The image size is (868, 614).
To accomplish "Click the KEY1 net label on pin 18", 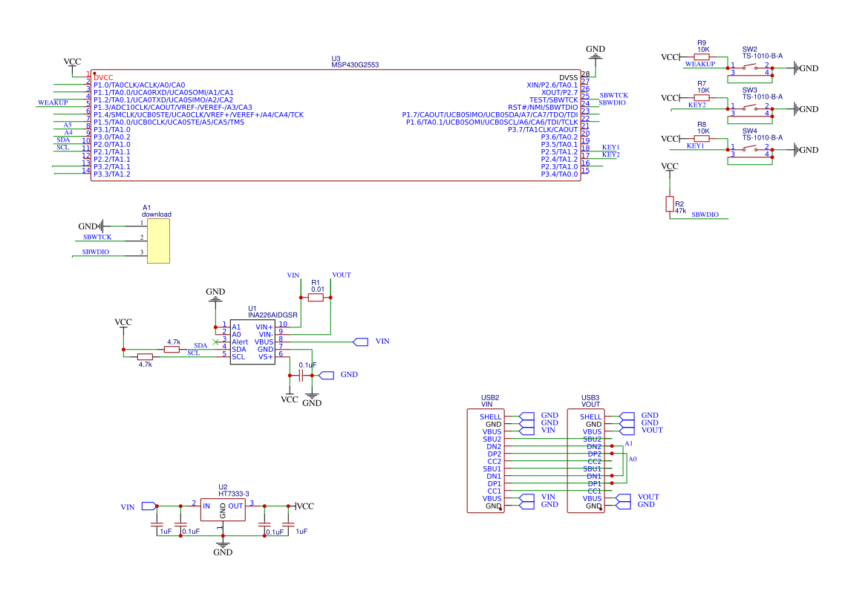I will point(610,147).
